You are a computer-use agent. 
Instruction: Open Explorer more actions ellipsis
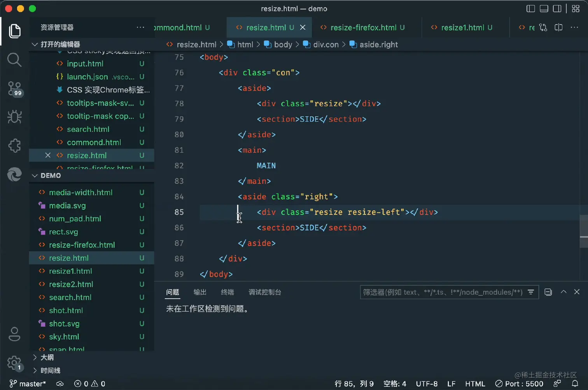click(x=140, y=27)
